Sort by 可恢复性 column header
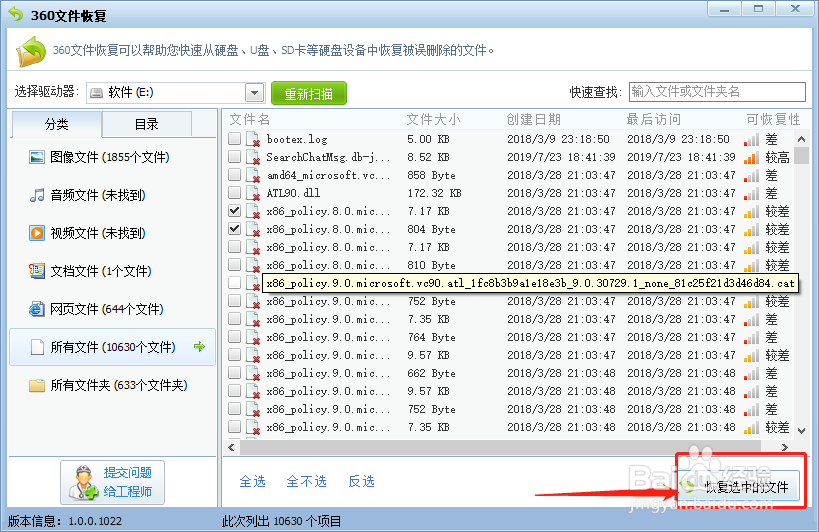Viewport: 819px width, 532px height. pyautogui.click(x=773, y=120)
